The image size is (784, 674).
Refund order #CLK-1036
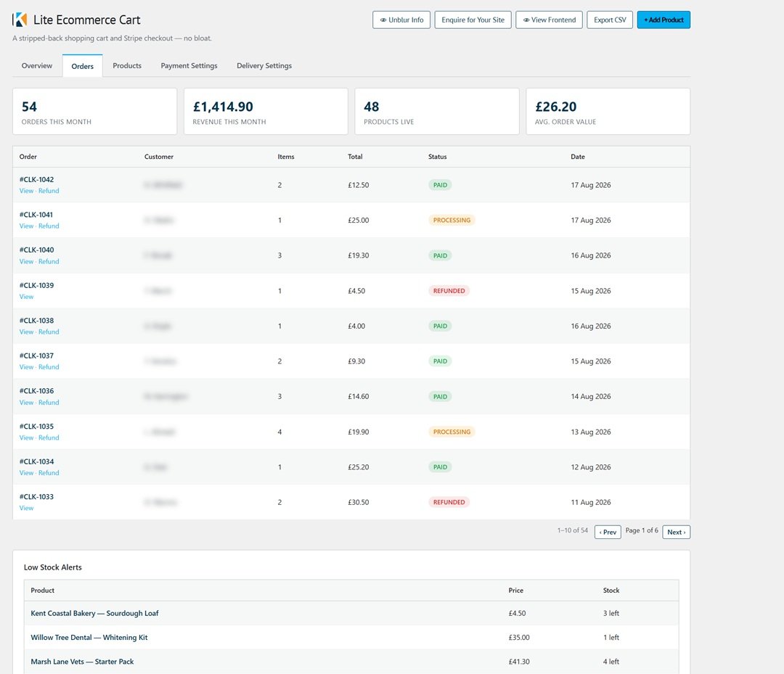pyautogui.click(x=49, y=402)
